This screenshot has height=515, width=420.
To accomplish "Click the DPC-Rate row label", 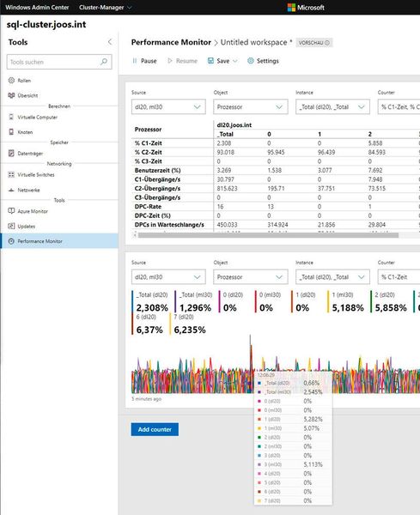I will [148, 206].
